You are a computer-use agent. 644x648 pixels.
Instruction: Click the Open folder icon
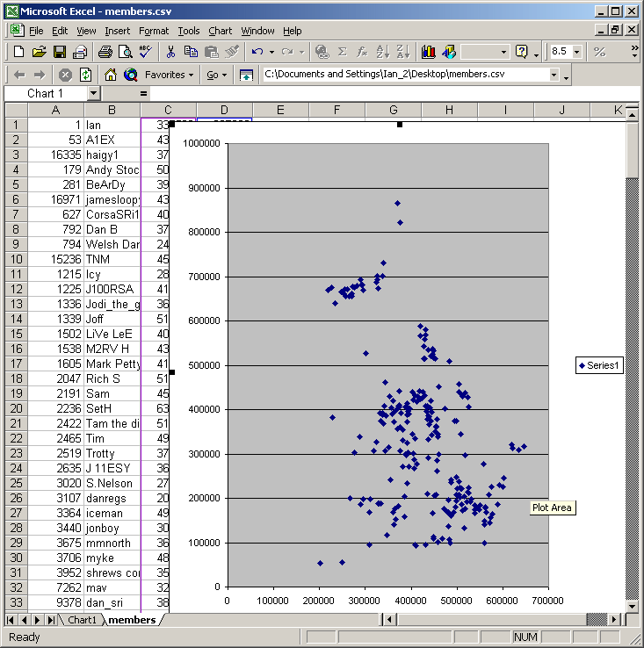point(40,52)
